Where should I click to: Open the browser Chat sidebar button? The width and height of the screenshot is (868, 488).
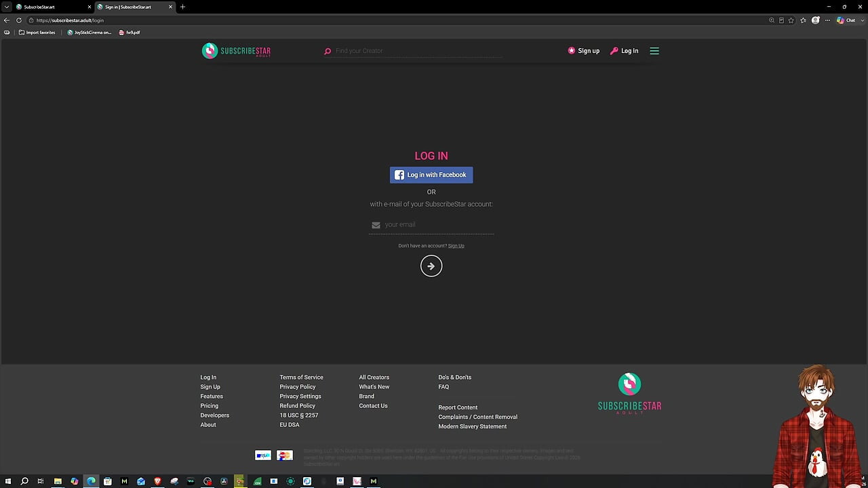846,20
